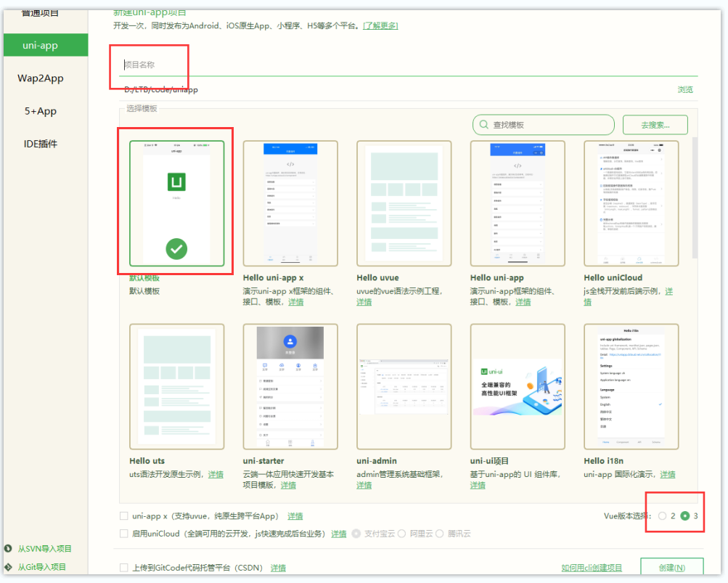Click the project path D:/LTB/code/uniapp
This screenshot has height=583, width=728.
point(160,89)
